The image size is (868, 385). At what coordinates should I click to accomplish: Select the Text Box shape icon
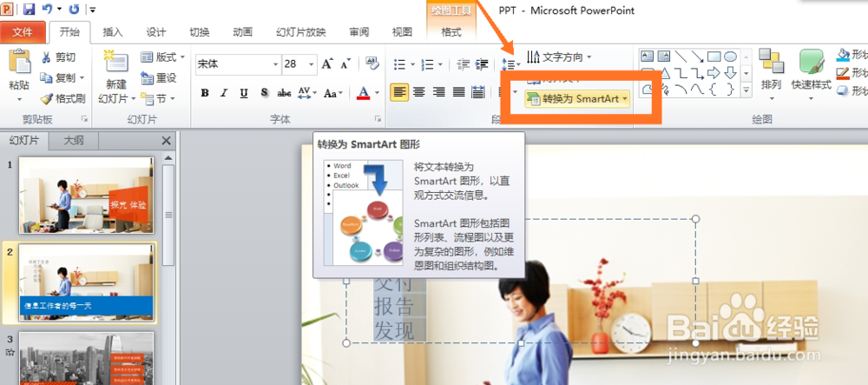click(647, 56)
